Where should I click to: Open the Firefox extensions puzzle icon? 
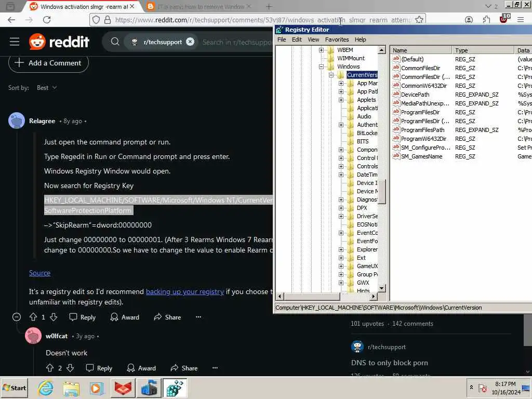click(x=486, y=20)
